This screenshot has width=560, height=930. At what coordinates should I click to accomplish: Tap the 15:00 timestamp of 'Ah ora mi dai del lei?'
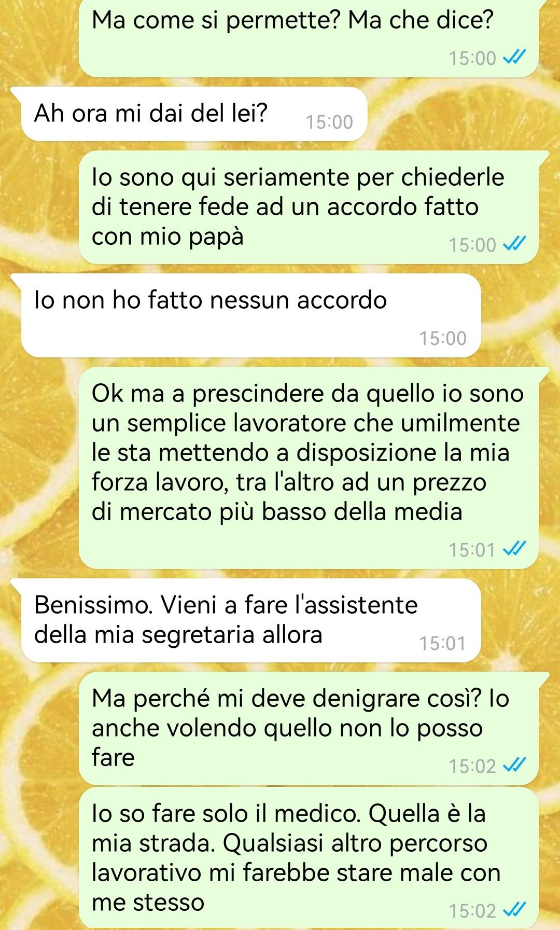(329, 122)
